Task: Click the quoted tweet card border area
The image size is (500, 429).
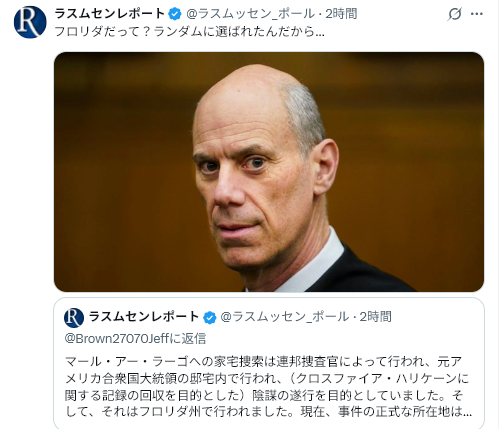Action: click(269, 363)
